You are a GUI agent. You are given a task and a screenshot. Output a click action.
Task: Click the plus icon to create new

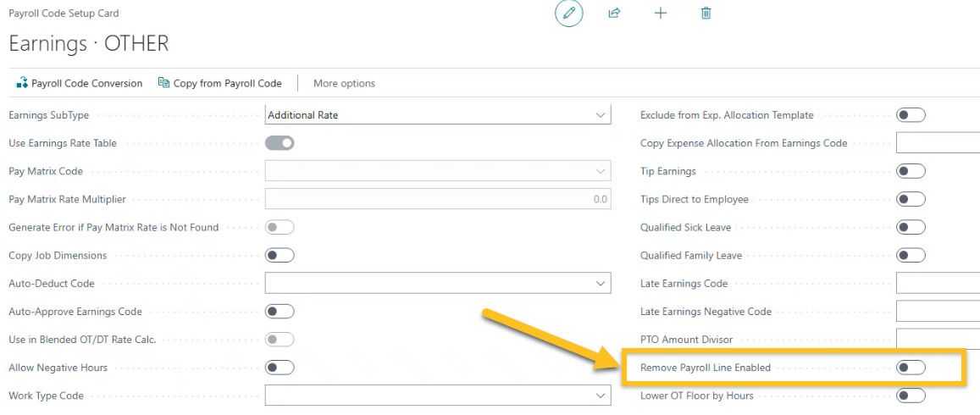point(660,14)
